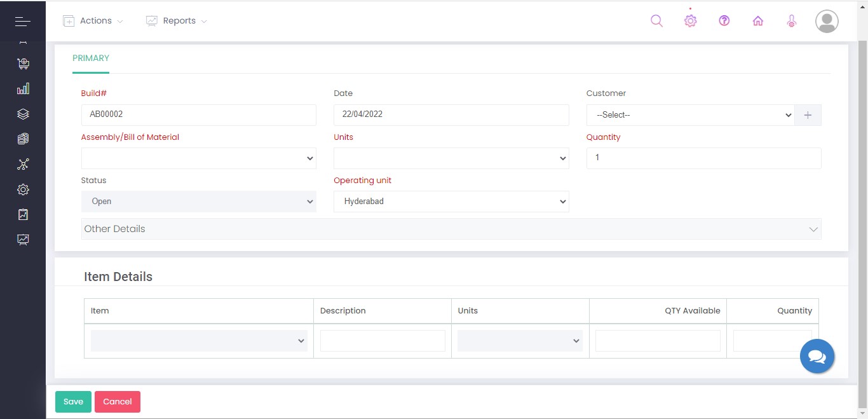Open the settings gear in the top bar
This screenshot has width=868, height=419.
pyautogui.click(x=690, y=20)
